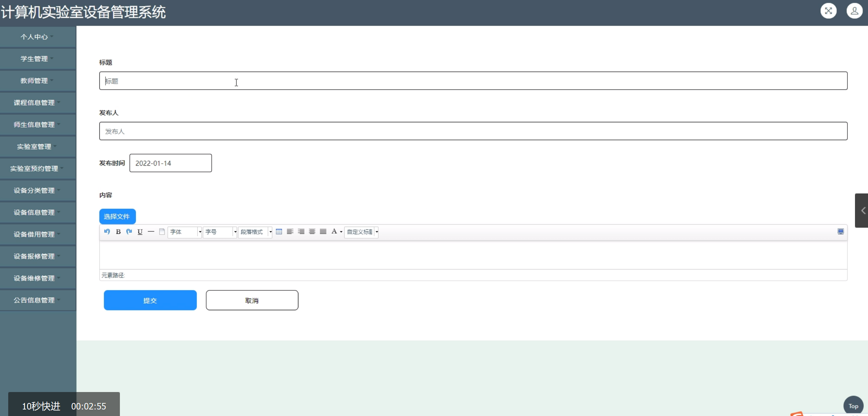Open font color picker arrow
Image resolution: width=868 pixels, height=416 pixels.
[x=341, y=232]
